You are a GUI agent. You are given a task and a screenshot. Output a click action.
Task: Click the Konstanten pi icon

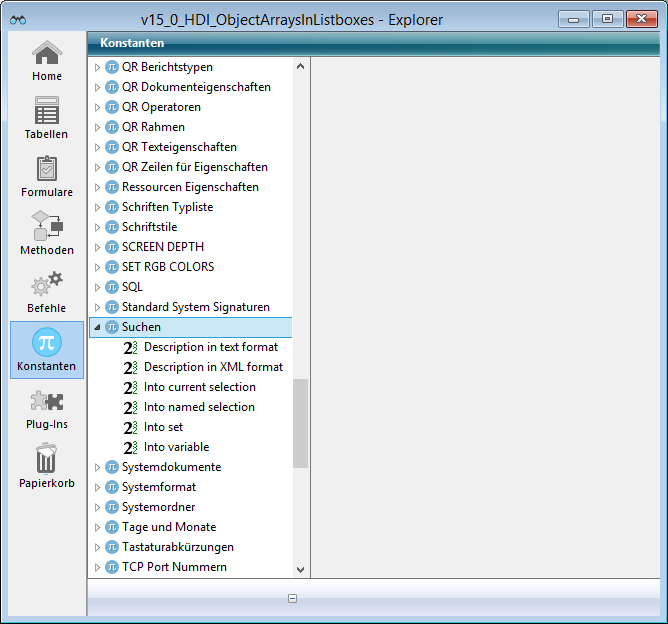[x=46, y=343]
